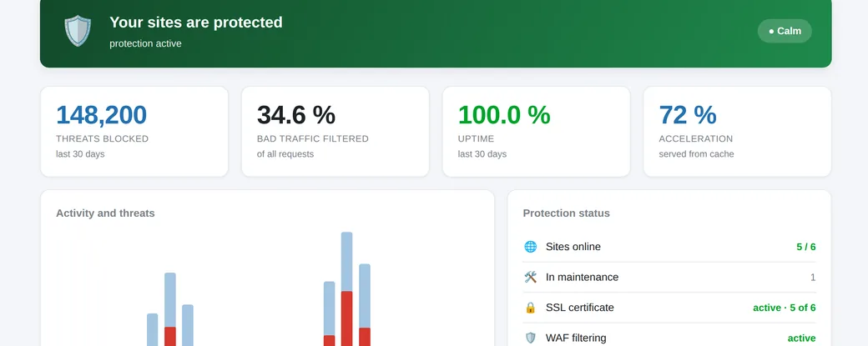
Task: Click the 'of all requests' caption
Action: point(285,154)
